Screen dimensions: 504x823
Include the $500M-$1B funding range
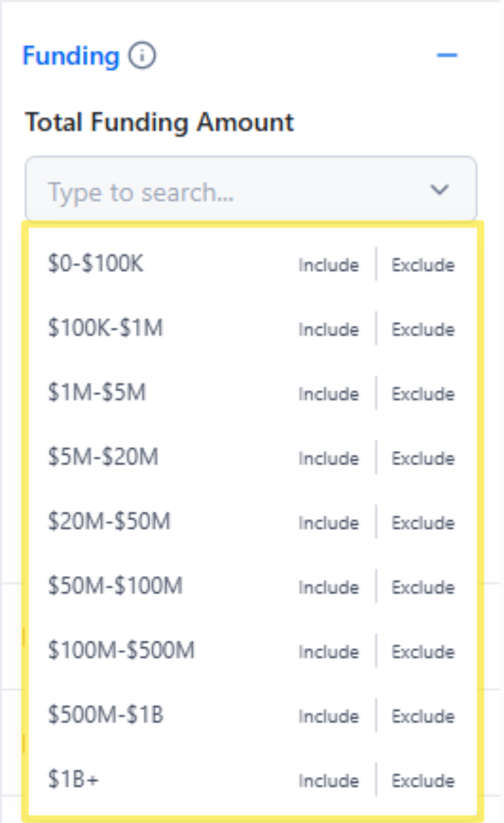[x=328, y=716]
